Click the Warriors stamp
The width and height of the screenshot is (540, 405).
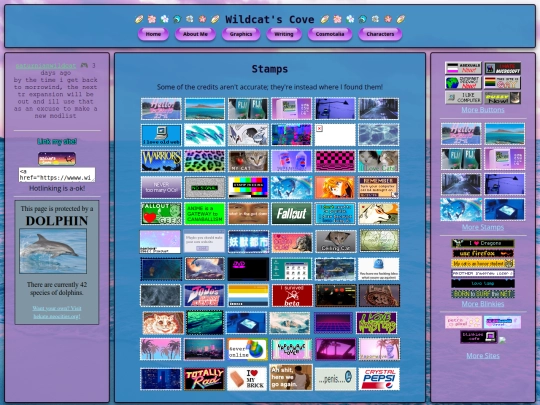(161, 161)
